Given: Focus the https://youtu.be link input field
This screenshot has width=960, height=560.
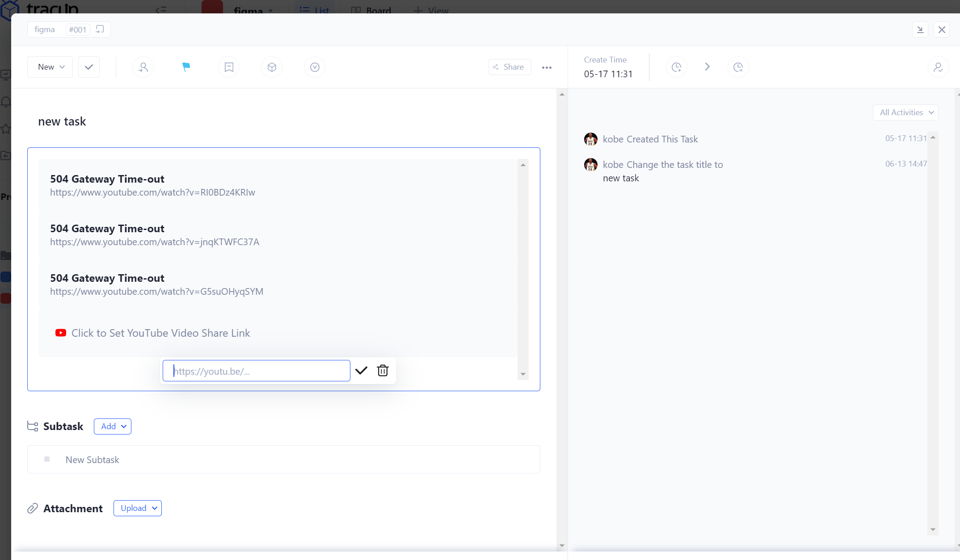Looking at the screenshot, I should [257, 371].
